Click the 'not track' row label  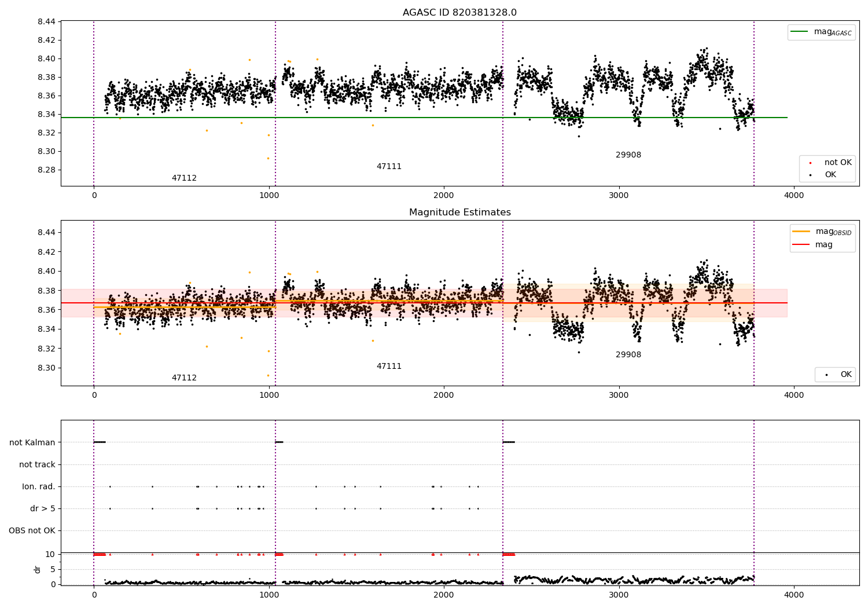(37, 464)
